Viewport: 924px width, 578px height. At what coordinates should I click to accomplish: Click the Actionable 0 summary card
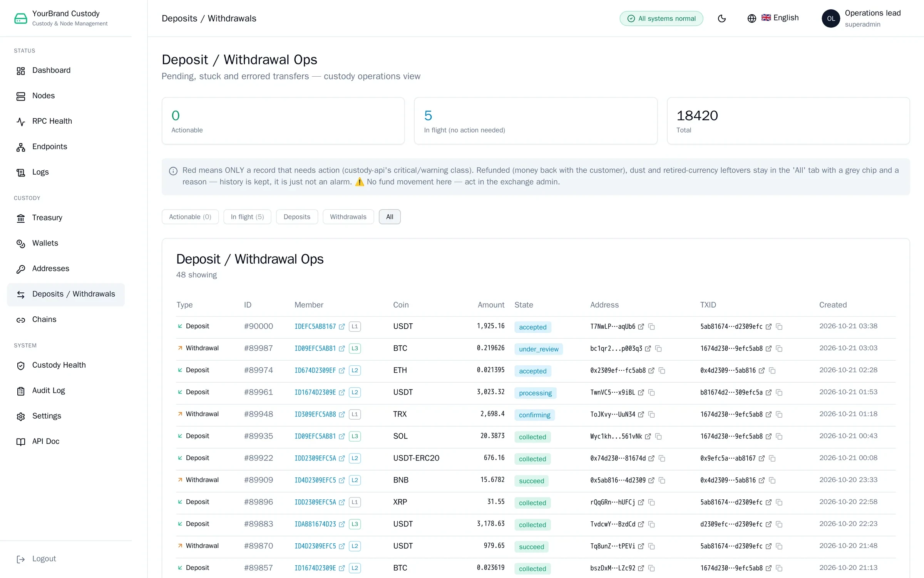(x=283, y=121)
